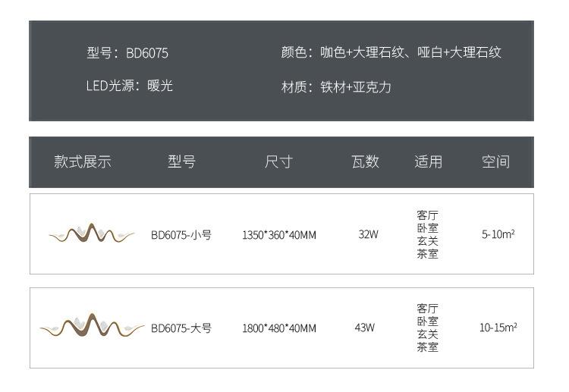Click the 材质: 铁材+亚克力 text
Viewport: 569px width, 392px height.
[x=336, y=87]
